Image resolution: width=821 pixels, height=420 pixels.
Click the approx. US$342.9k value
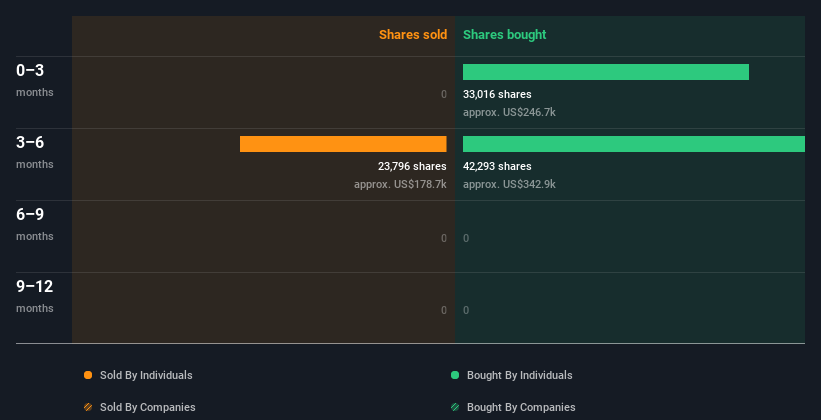point(509,184)
